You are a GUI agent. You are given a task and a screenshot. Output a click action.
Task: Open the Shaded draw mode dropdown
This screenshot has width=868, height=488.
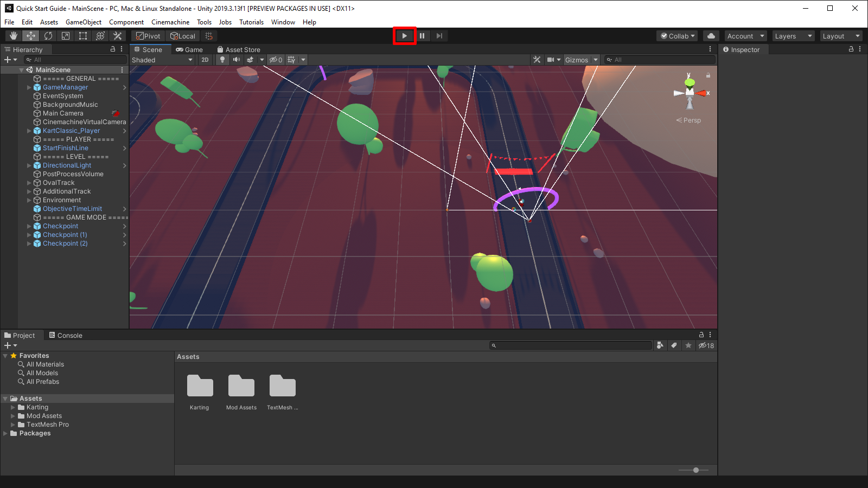(161, 60)
